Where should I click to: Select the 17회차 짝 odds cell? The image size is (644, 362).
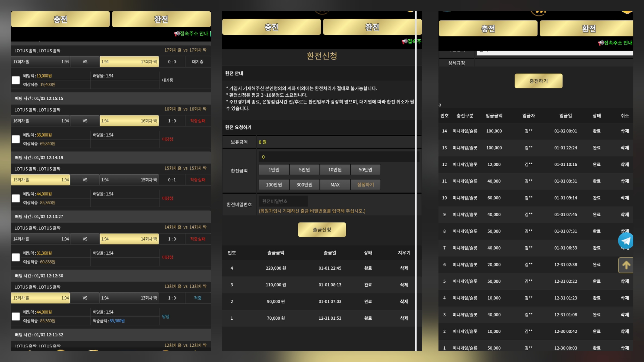click(x=129, y=62)
